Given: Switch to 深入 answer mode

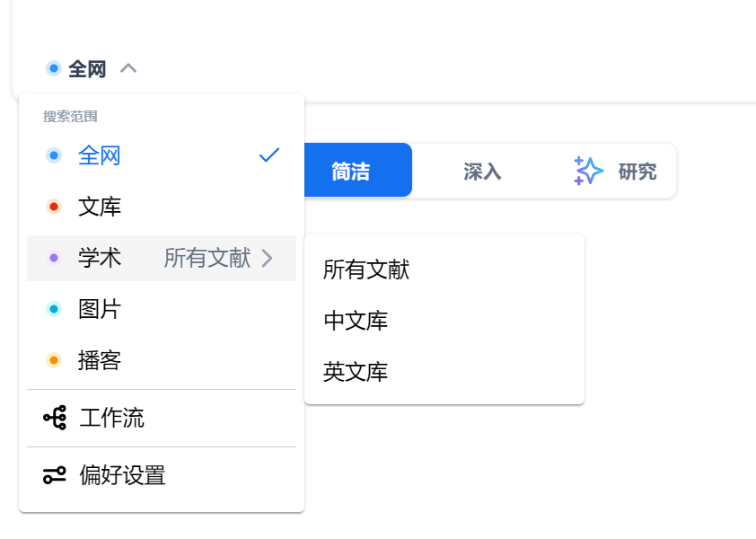Looking at the screenshot, I should click(x=482, y=172).
